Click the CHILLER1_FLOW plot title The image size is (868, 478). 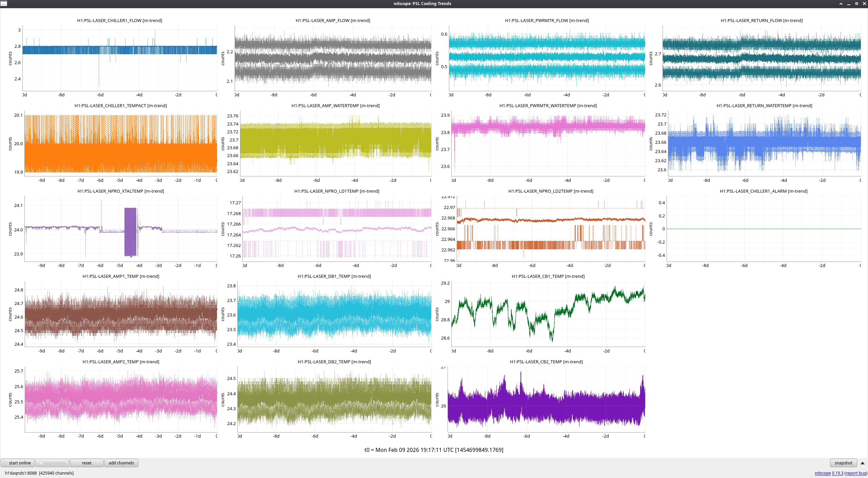(x=119, y=20)
